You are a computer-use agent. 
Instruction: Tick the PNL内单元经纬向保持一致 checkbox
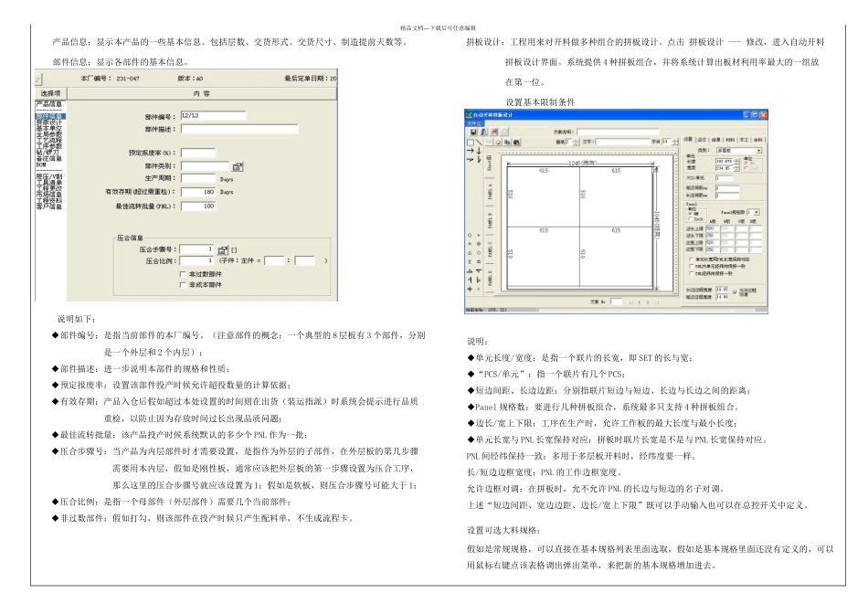pos(691,266)
